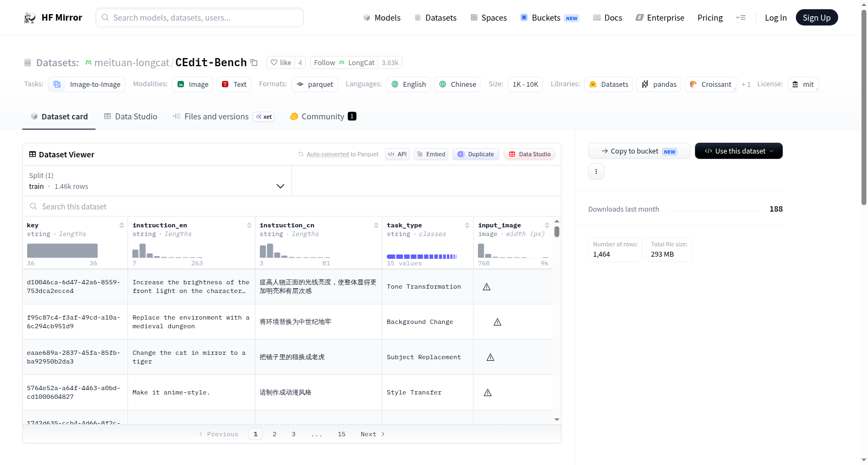This screenshot has height=465, width=868.
Task: Select the pandas library tag
Action: 659,84
